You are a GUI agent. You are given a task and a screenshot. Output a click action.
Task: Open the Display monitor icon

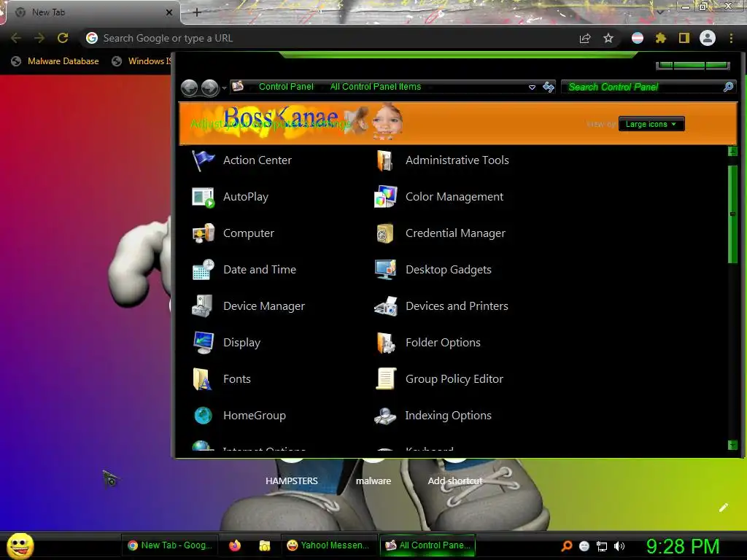203,343
